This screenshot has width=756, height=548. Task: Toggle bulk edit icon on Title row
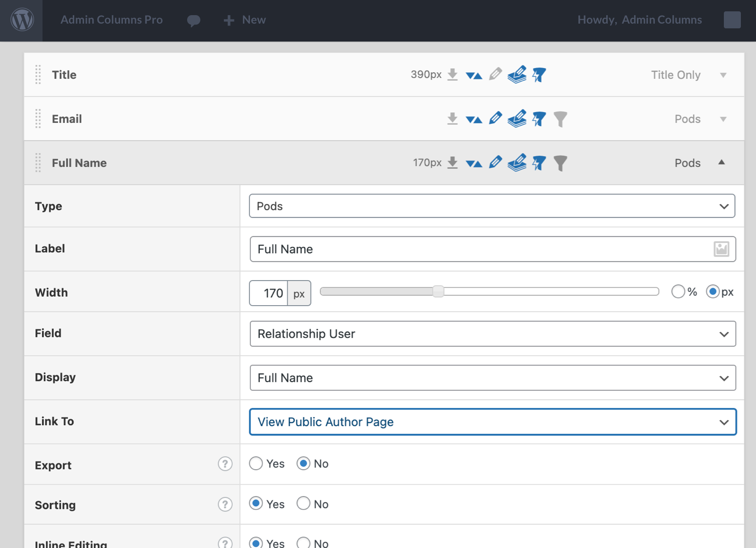point(517,74)
